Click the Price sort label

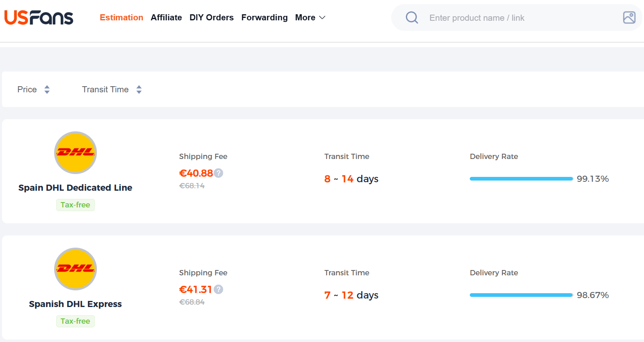click(27, 89)
